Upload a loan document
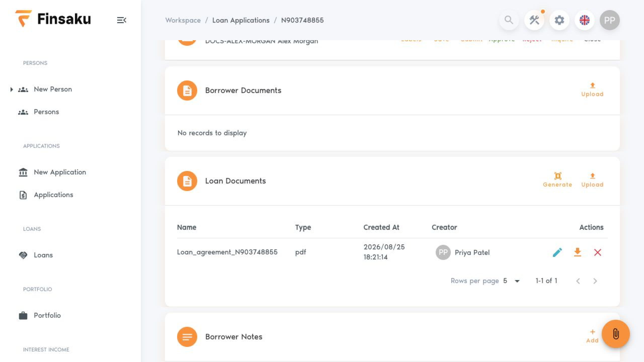This screenshot has width=644, height=362. click(592, 180)
